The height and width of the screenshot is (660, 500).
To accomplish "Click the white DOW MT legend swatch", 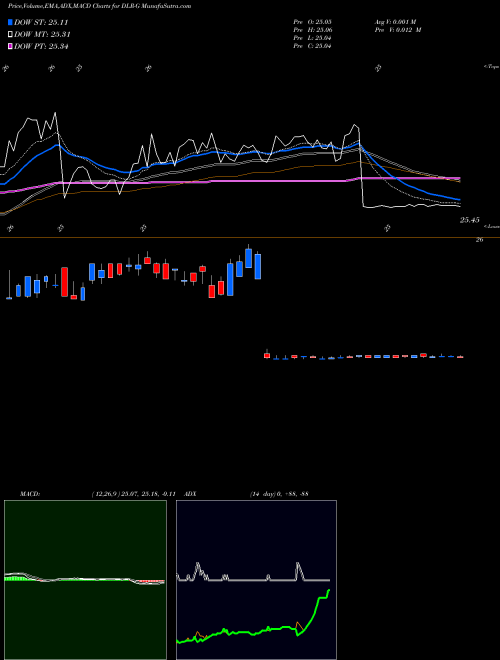I will (x=10, y=35).
